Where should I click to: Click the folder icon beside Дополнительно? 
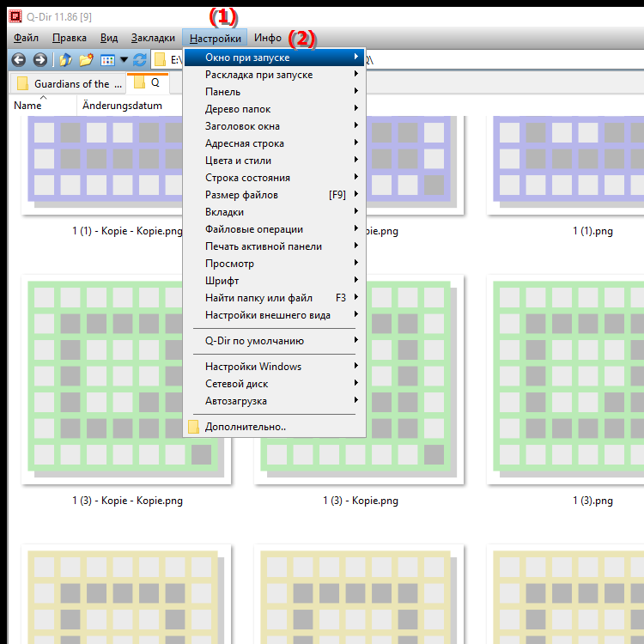[193, 427]
